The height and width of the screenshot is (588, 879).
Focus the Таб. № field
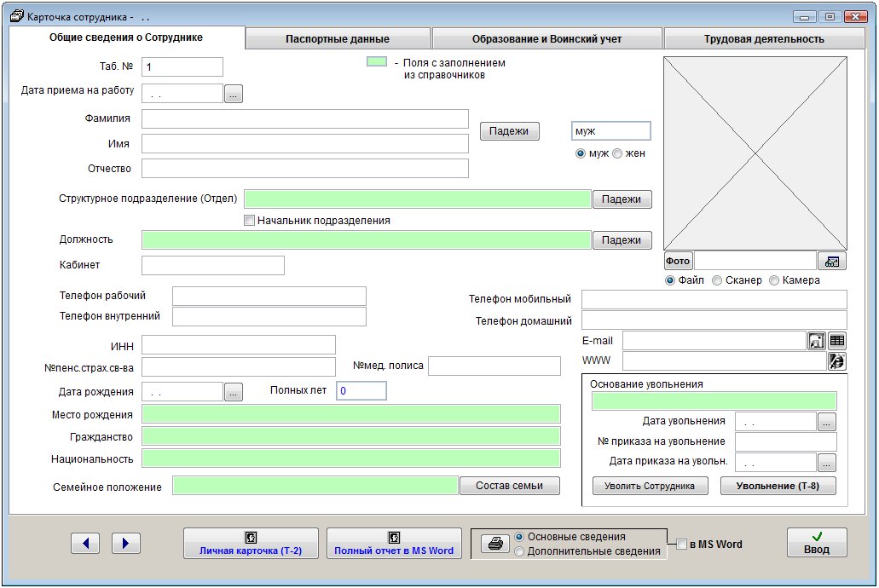click(x=182, y=66)
